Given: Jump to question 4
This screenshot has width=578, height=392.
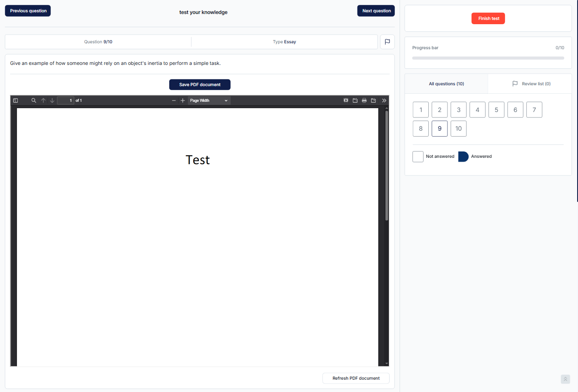Looking at the screenshot, I should pyautogui.click(x=477, y=110).
